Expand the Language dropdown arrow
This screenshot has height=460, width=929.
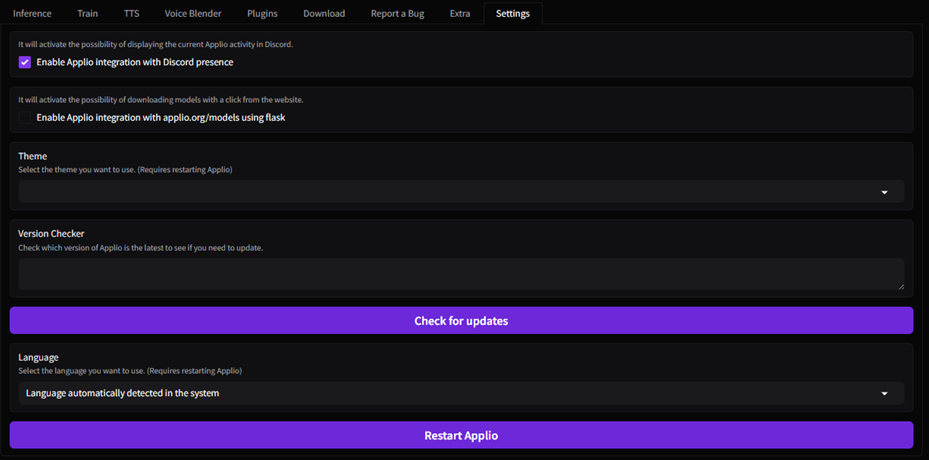coord(884,394)
